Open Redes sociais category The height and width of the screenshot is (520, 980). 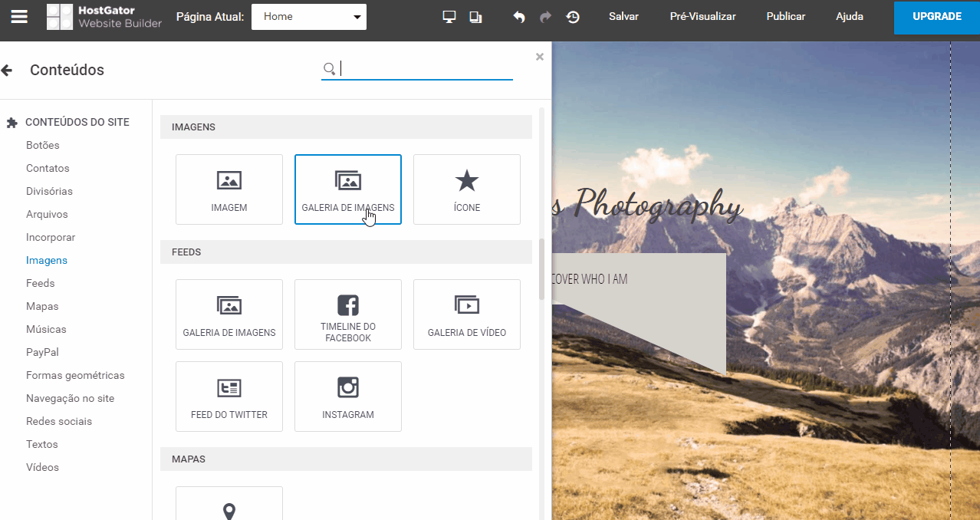click(59, 421)
